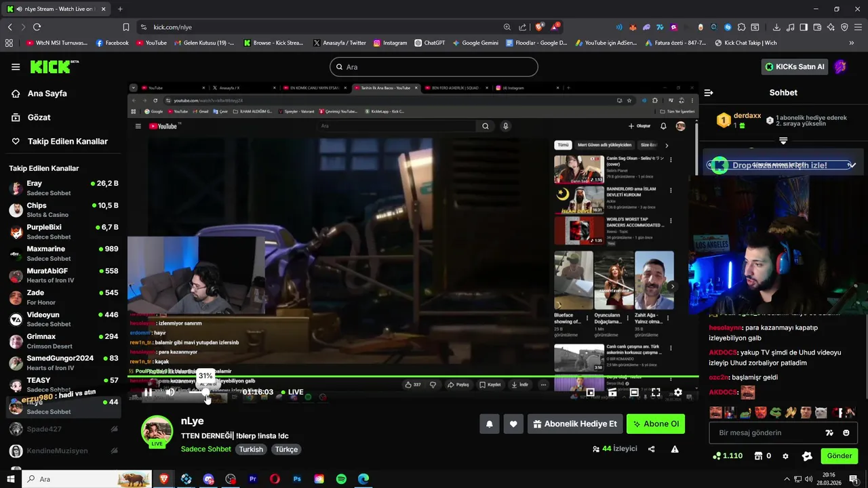Enable picture-in-picture mini player
Screen dimensions: 868x488
pos(590,392)
